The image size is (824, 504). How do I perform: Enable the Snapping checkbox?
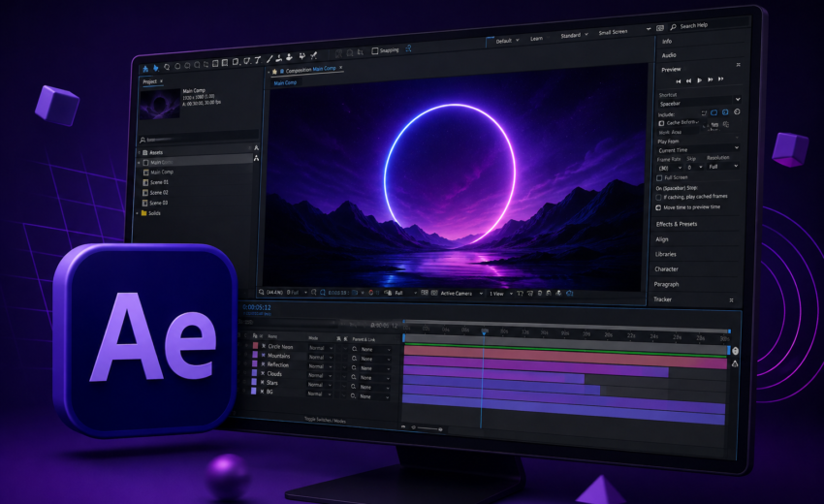pyautogui.click(x=375, y=50)
